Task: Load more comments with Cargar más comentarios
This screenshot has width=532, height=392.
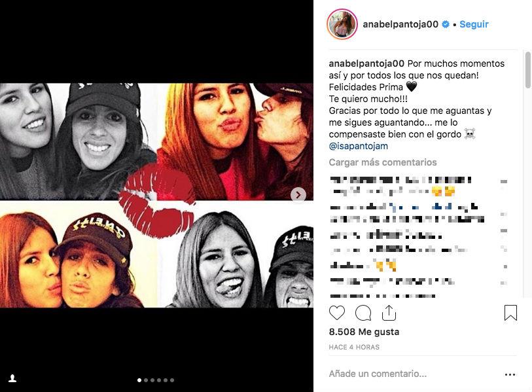Action: (383, 162)
